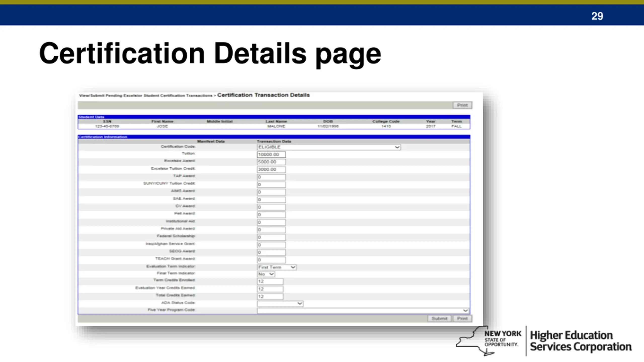Click the DOB value in Student Data

tap(328, 126)
